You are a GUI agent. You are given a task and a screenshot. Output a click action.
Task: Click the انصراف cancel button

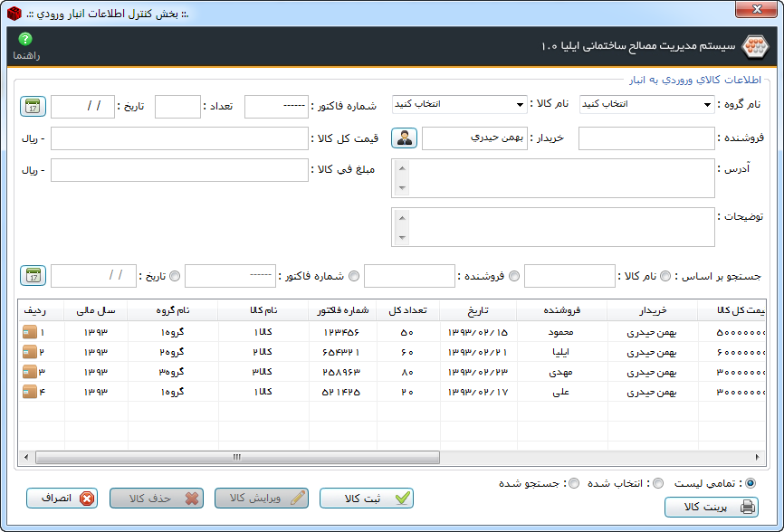pos(62,499)
